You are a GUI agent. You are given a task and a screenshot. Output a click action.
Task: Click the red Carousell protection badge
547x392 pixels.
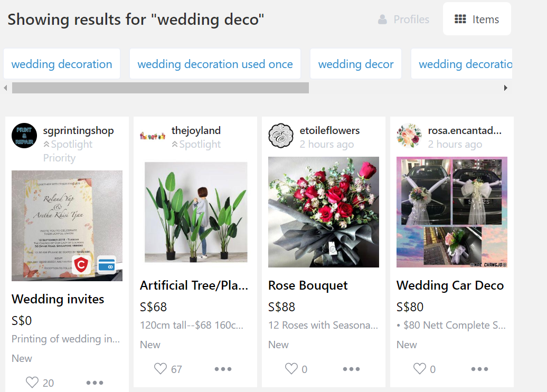(x=81, y=265)
